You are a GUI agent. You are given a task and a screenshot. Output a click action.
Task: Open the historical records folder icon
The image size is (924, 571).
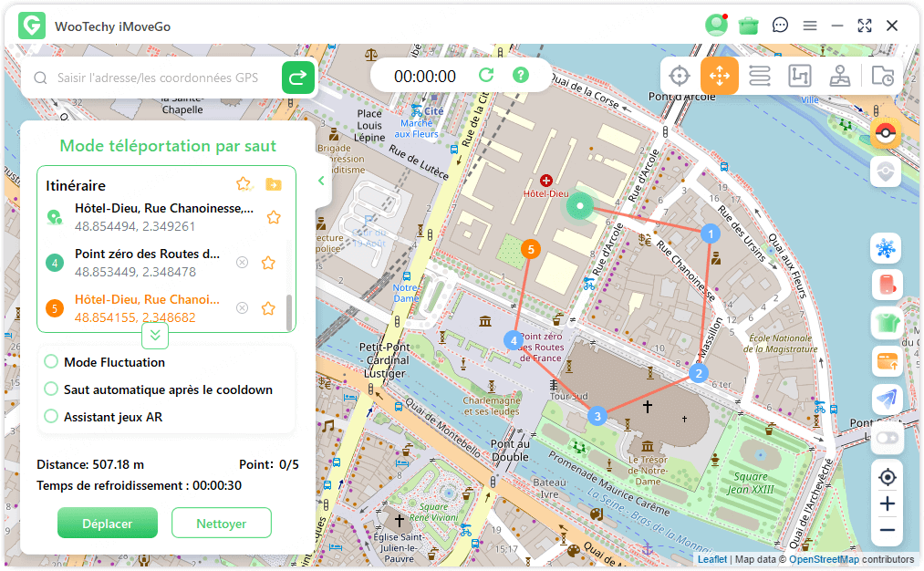(882, 77)
